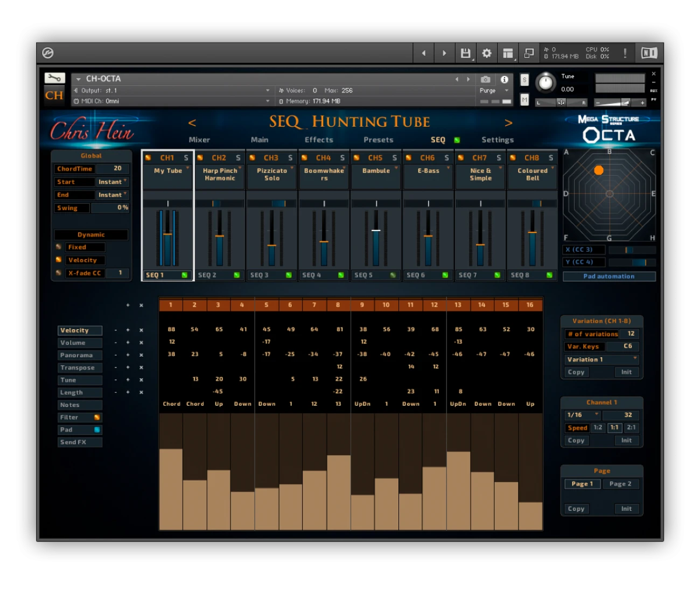Screen dimensions: 700x589
Task: Open the Presets tab
Action: [x=379, y=140]
